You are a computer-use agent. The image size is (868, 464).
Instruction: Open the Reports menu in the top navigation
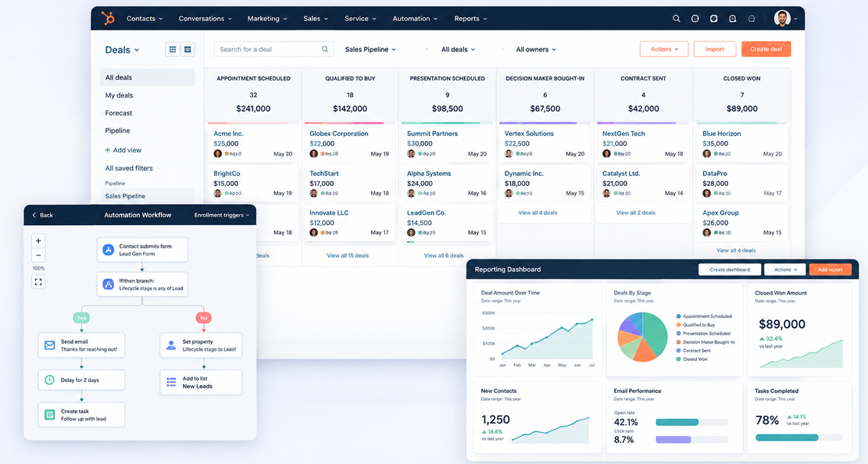470,18
